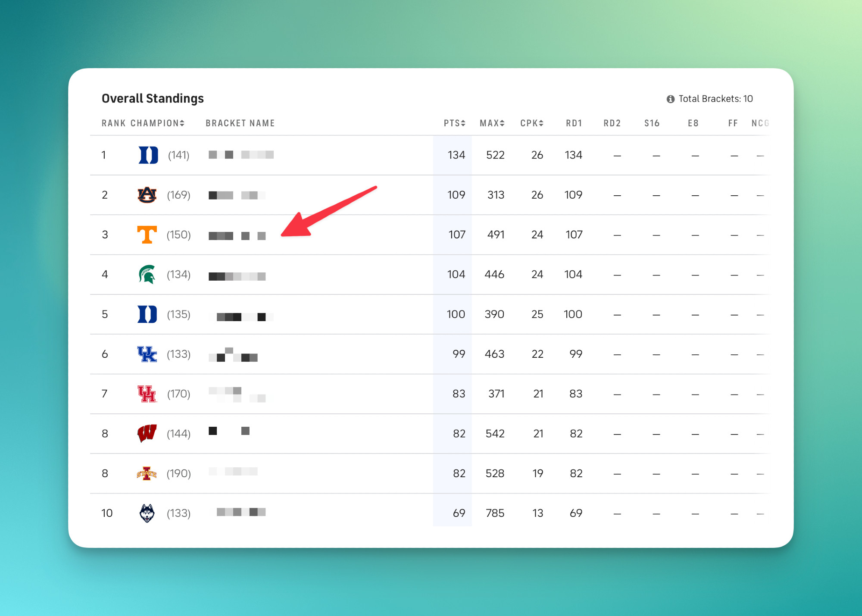Click the 69 PTS value in UConn row
The image size is (862, 616).
[459, 513]
